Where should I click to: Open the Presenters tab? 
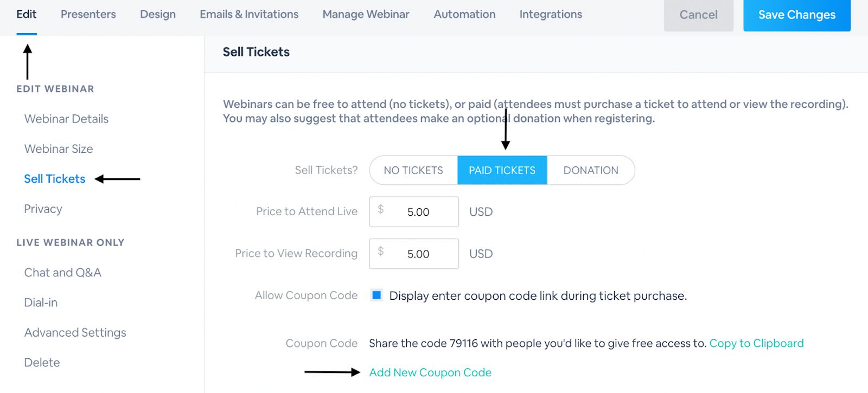pos(88,15)
